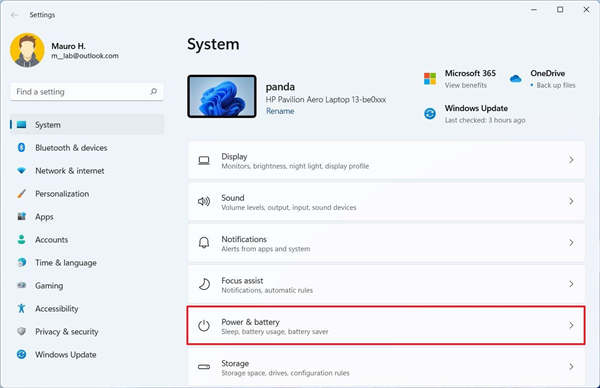Expand Sound settings chevron
This screenshot has width=600, height=388.
(x=571, y=201)
